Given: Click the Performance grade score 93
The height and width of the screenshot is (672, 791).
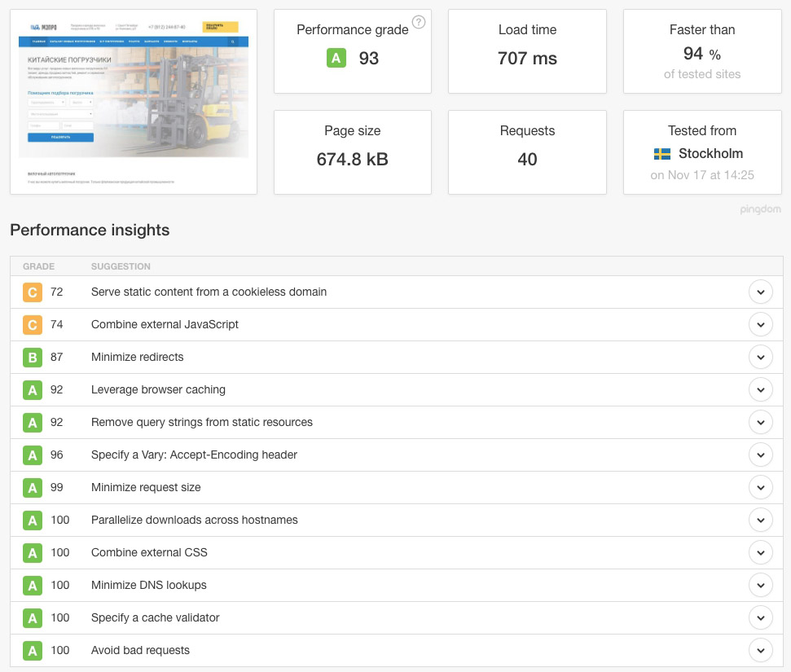Looking at the screenshot, I should pyautogui.click(x=369, y=59).
